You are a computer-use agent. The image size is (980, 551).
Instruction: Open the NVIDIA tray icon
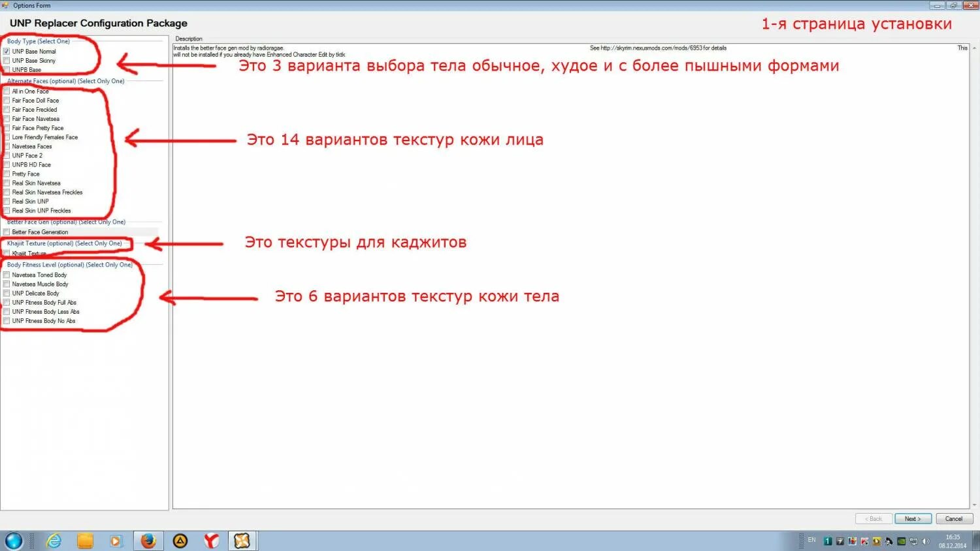[x=902, y=541]
